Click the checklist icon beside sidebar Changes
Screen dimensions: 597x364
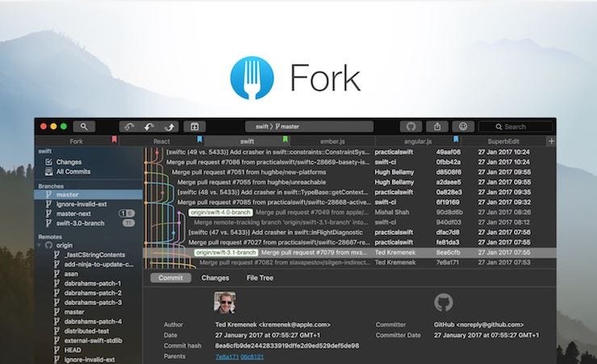click(48, 161)
